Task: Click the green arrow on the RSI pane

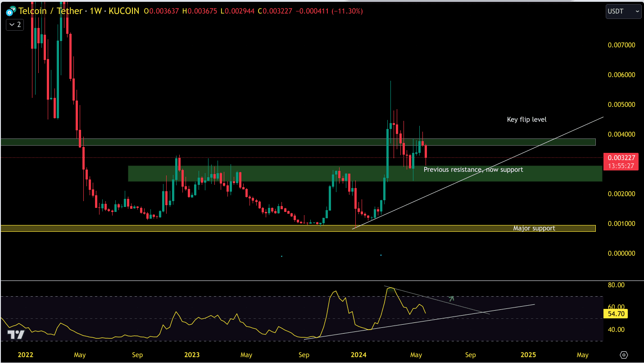Action: coord(451,298)
